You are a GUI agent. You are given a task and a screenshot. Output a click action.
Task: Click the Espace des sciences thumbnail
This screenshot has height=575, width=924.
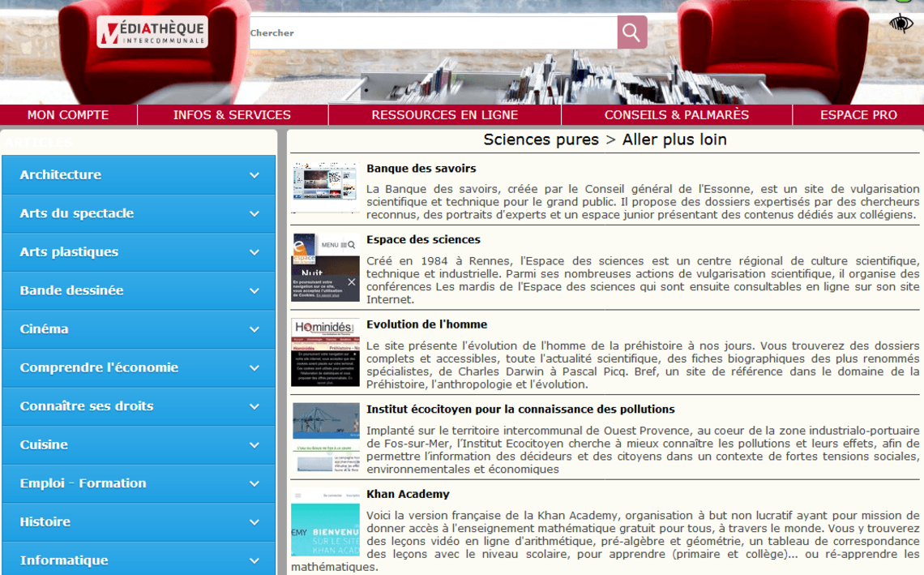click(x=325, y=268)
